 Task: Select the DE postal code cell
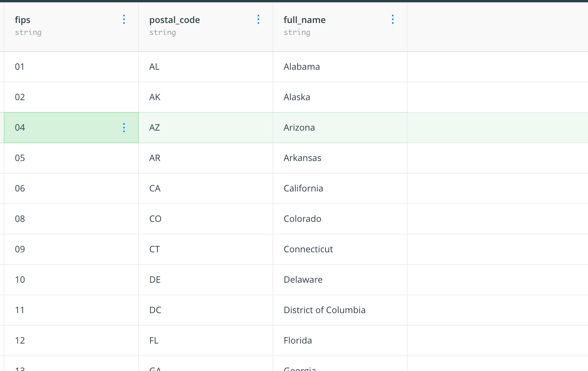coord(206,280)
